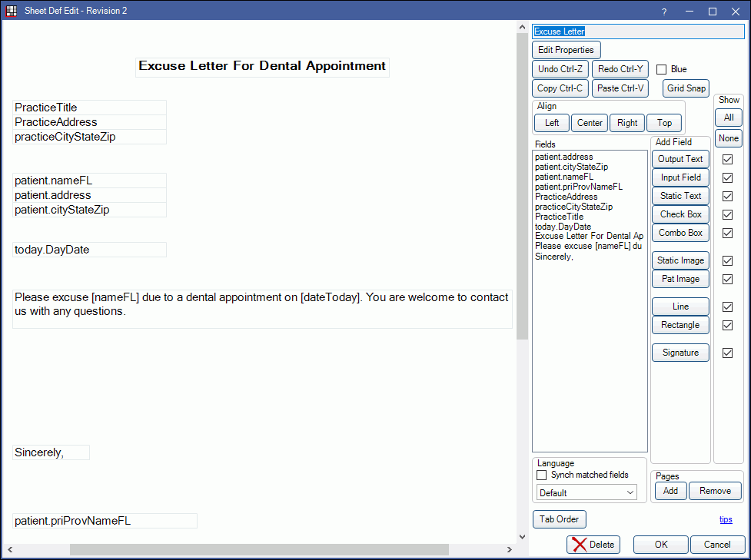Add a Rectangle to the sheet
This screenshot has height=560, width=751.
click(x=680, y=325)
